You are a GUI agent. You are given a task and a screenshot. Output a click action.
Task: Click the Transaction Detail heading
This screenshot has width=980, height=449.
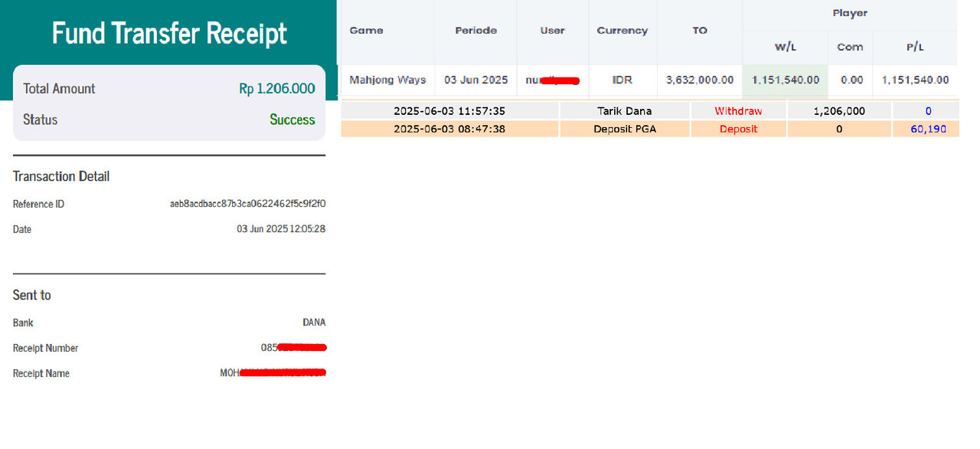(x=61, y=176)
